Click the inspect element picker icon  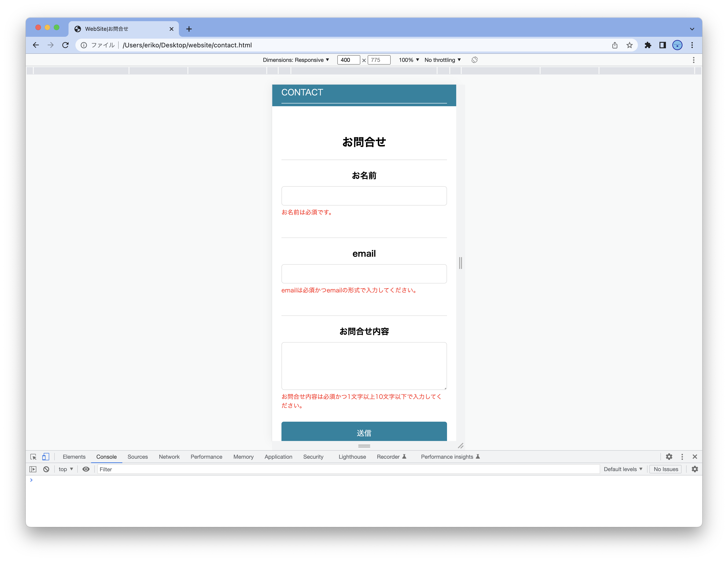(33, 457)
